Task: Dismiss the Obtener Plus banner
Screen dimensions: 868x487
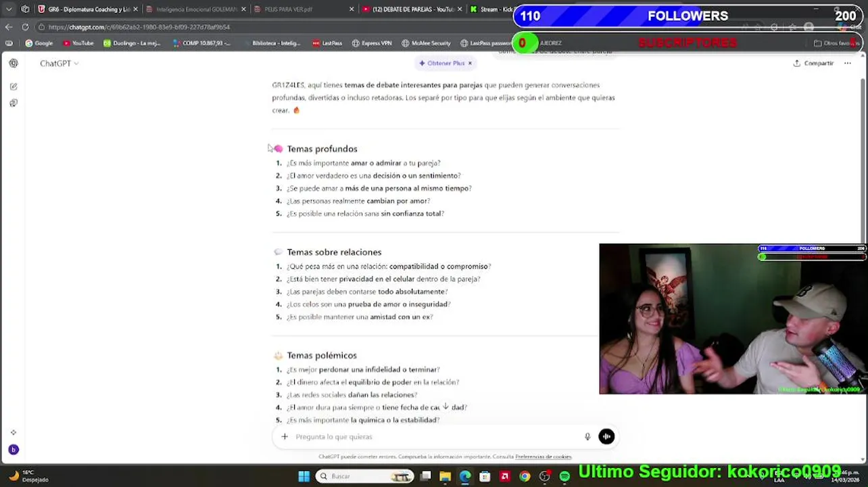Action: coord(470,63)
